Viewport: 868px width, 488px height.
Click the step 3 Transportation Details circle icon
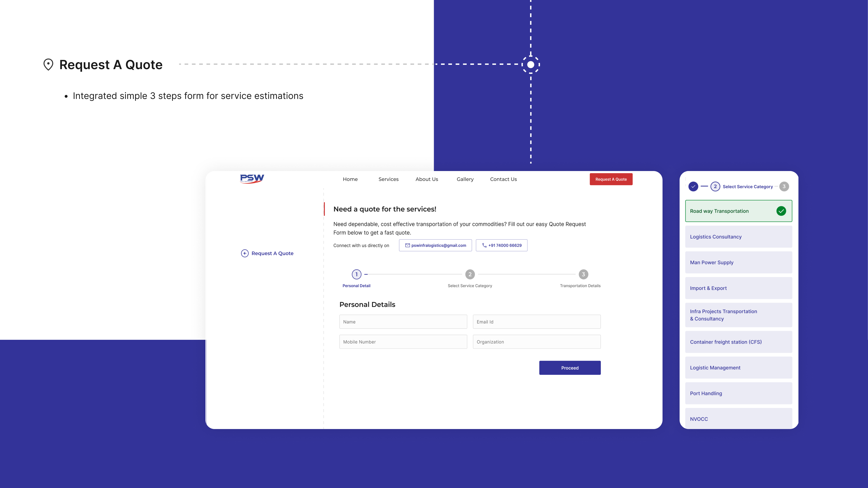(x=583, y=274)
